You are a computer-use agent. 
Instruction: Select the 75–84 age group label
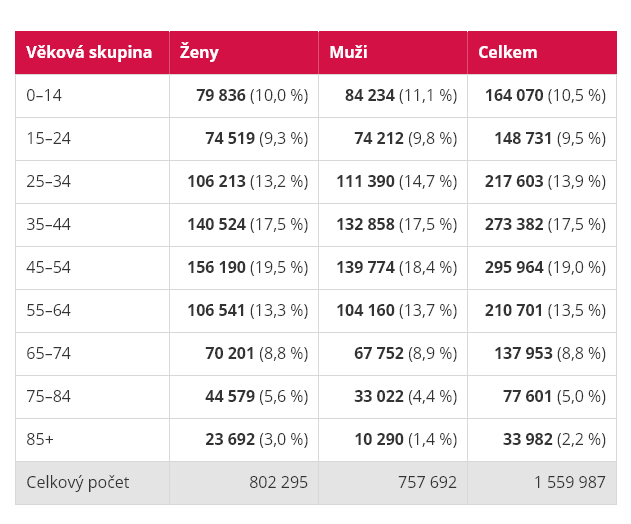[49, 397]
